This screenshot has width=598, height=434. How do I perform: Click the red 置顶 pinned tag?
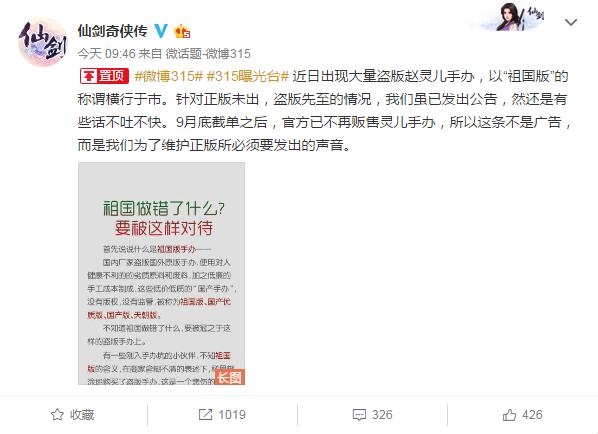tap(104, 76)
